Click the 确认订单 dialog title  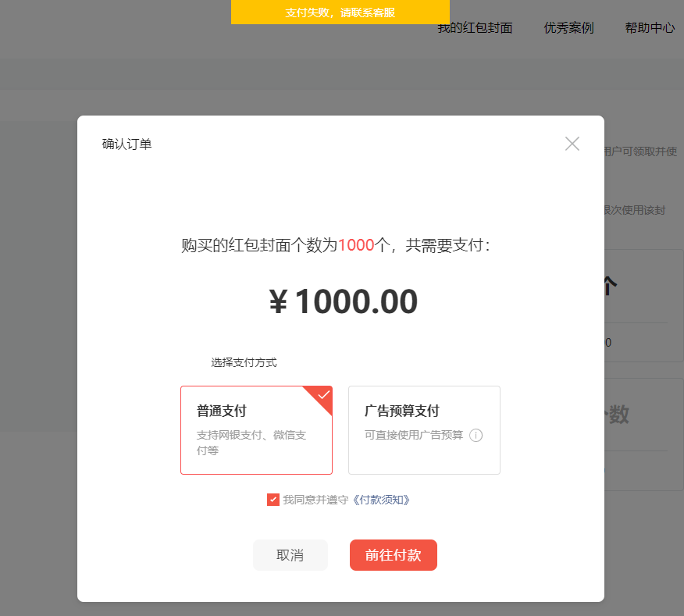(x=126, y=144)
